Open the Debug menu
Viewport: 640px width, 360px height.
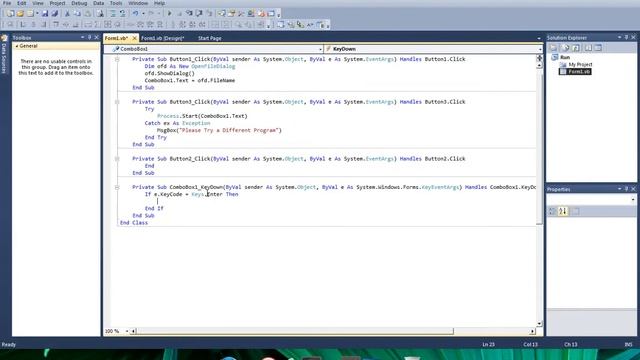point(79,3)
